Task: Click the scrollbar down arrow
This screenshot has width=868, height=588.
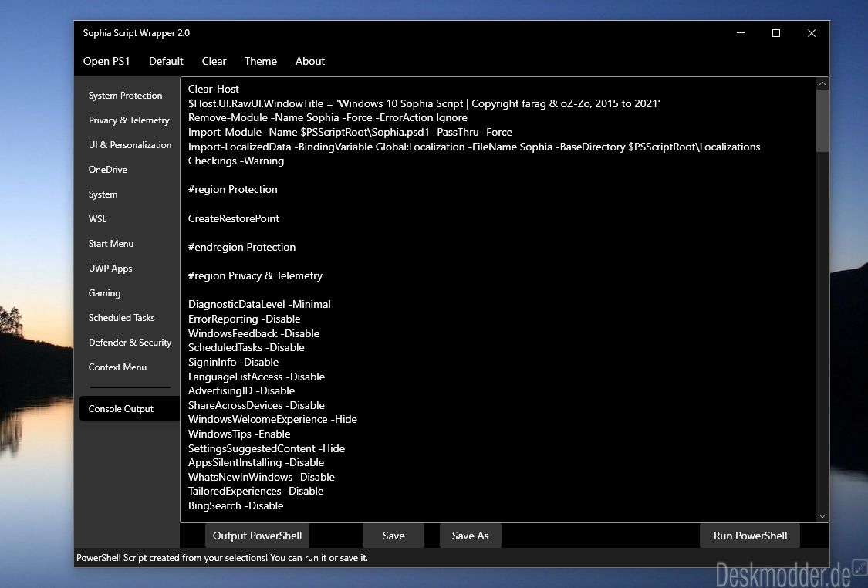Action: click(x=822, y=516)
